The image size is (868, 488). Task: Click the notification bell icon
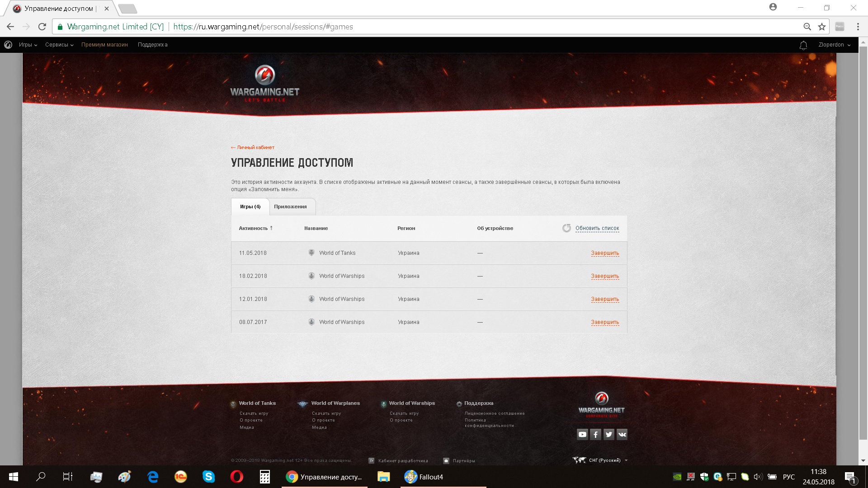(x=803, y=45)
